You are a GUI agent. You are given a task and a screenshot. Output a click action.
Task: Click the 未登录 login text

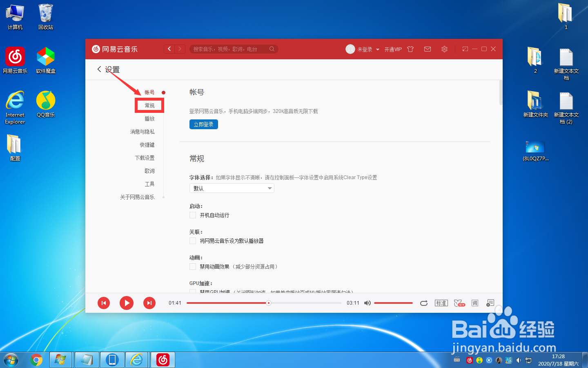click(x=365, y=49)
